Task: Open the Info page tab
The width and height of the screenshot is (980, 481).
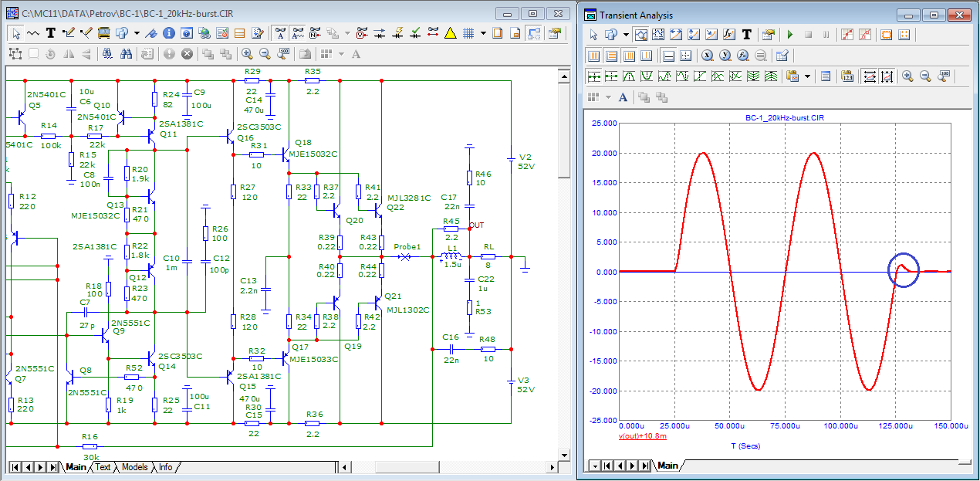Action: pyautogui.click(x=165, y=467)
